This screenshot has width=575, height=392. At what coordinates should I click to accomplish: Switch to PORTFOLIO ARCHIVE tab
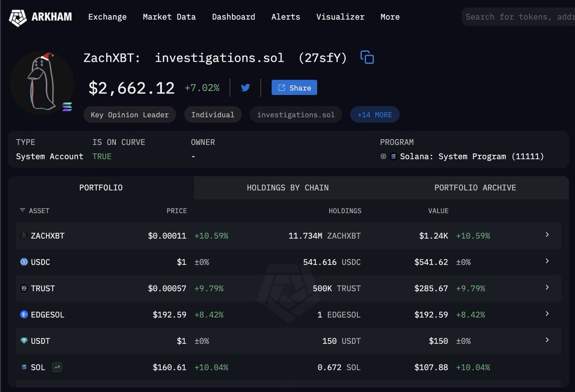[x=475, y=188]
